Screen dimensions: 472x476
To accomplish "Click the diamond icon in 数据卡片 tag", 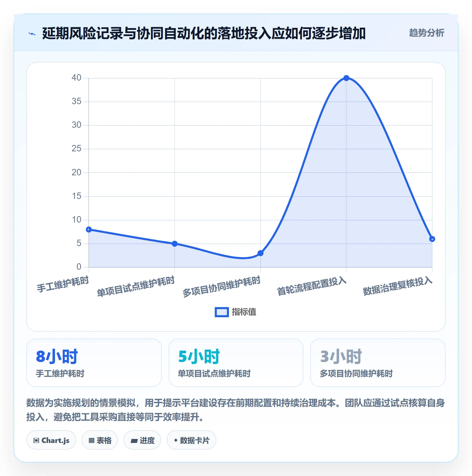I will (176, 440).
